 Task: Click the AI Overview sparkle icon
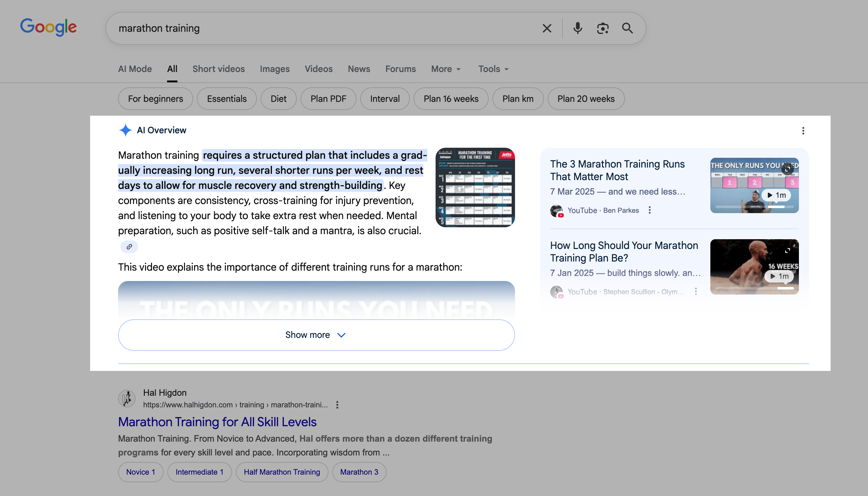125,130
